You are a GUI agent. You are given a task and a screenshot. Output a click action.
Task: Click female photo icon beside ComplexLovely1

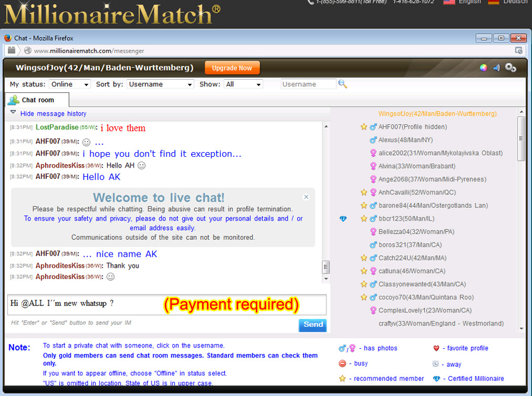tap(373, 310)
